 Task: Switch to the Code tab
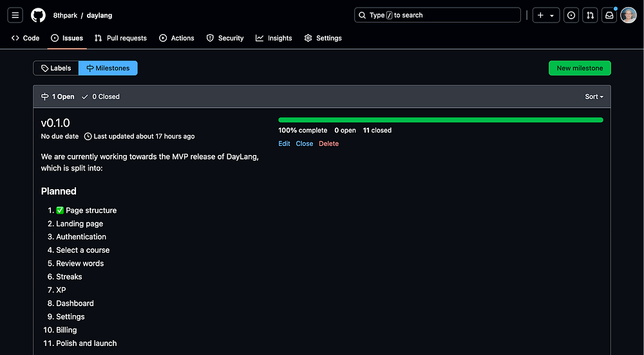[26, 38]
